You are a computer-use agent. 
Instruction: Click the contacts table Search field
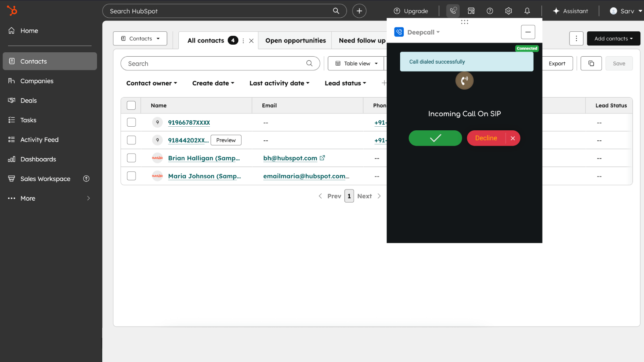220,64
